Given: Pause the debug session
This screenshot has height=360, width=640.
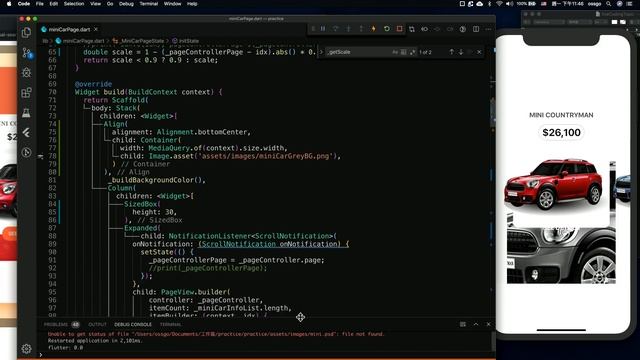Looking at the screenshot, I should click(323, 29).
